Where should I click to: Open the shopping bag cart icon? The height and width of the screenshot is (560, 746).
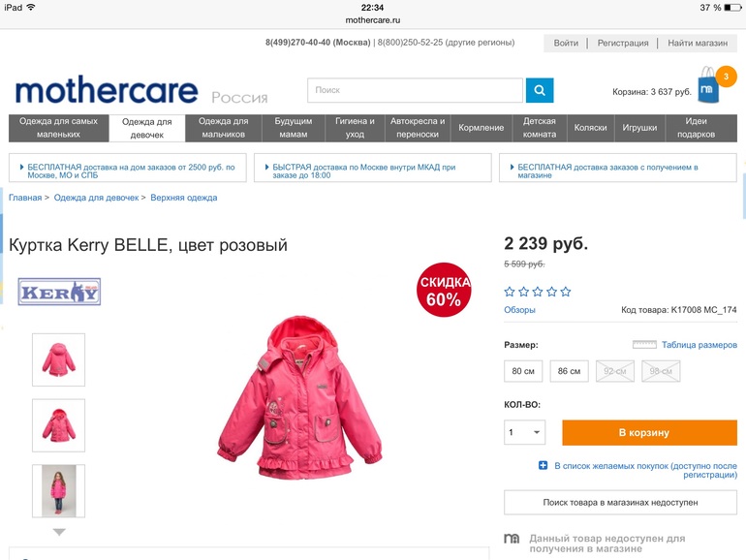[x=708, y=85]
